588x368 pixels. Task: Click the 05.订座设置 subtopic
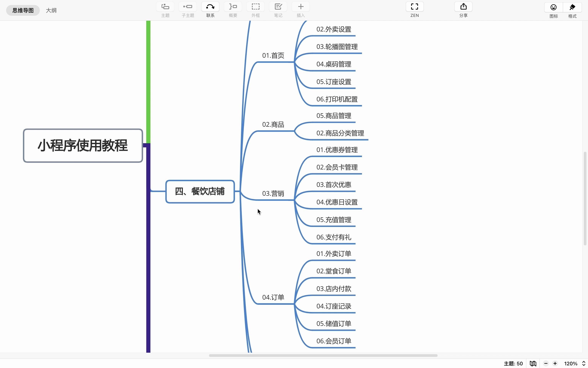[x=334, y=82]
